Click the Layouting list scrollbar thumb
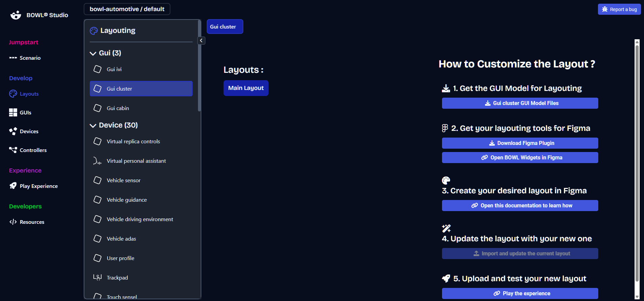The image size is (644, 301). [199, 65]
